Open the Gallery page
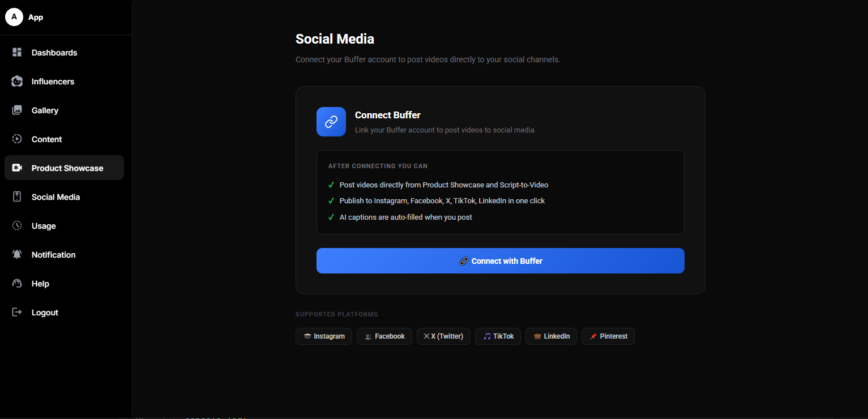 click(x=64, y=110)
